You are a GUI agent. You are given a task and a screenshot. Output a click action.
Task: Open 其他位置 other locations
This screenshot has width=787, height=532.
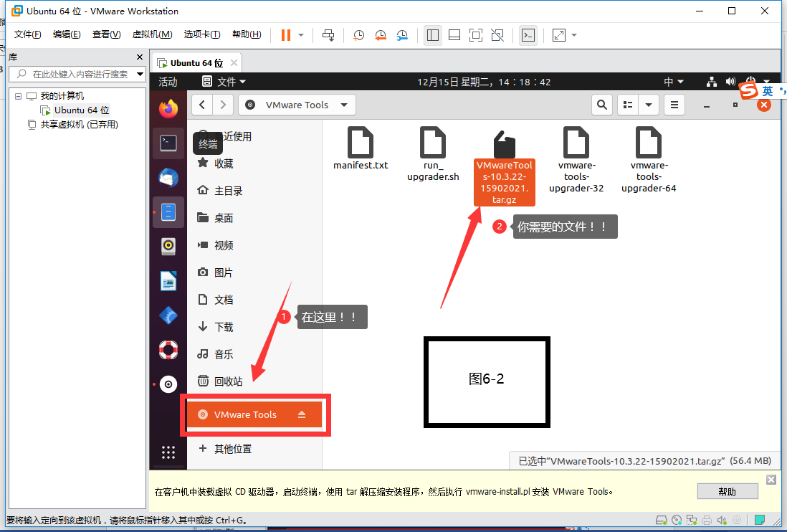255,449
